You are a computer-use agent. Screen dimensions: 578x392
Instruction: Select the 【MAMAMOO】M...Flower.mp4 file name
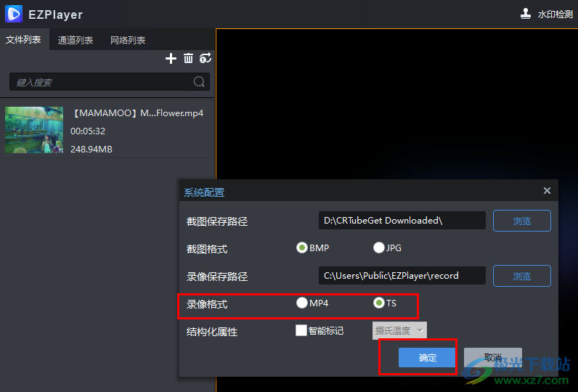point(137,113)
